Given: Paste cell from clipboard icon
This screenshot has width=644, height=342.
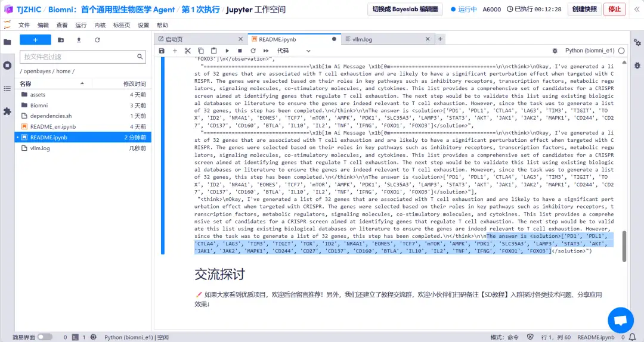Looking at the screenshot, I should click(213, 51).
